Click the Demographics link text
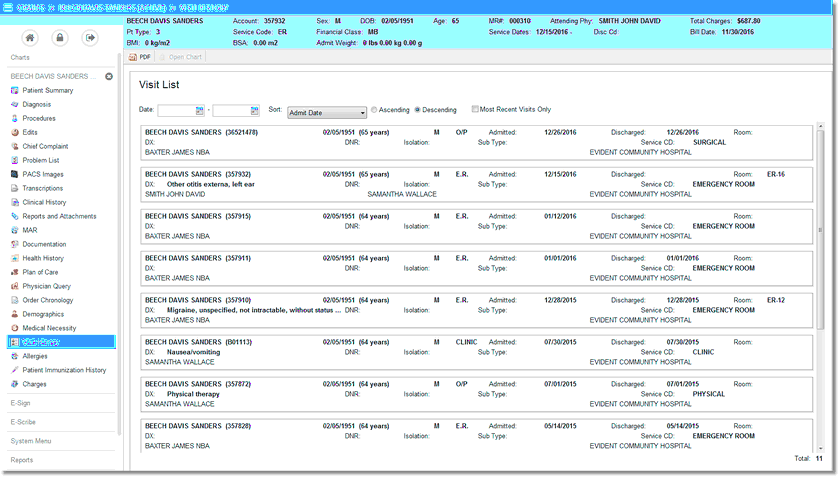839x477 pixels. click(x=43, y=314)
